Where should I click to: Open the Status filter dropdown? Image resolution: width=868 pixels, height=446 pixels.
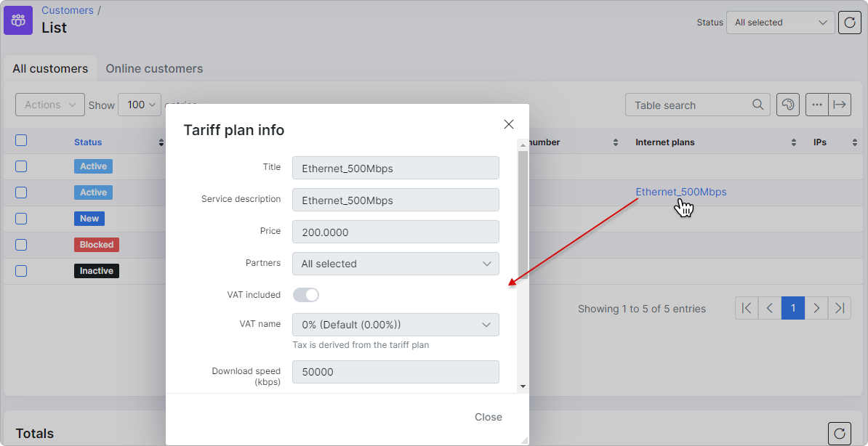781,23
